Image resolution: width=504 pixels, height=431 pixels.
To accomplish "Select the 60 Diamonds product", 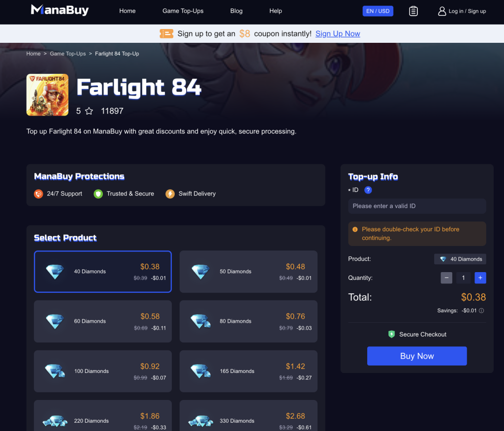I will pyautogui.click(x=103, y=321).
